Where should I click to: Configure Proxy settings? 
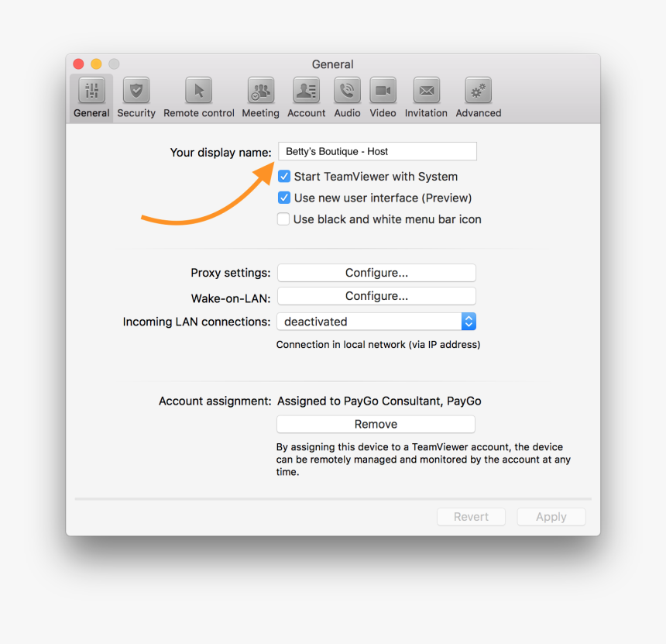pyautogui.click(x=376, y=273)
